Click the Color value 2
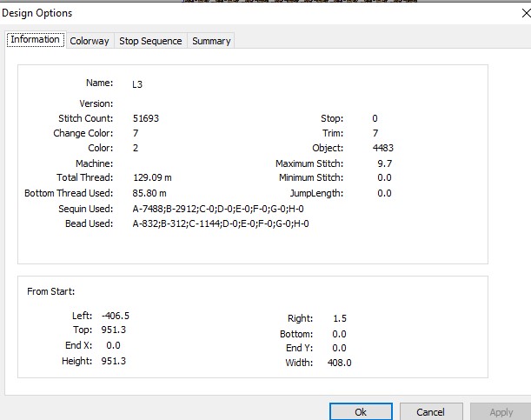The image size is (531, 420). 136,148
